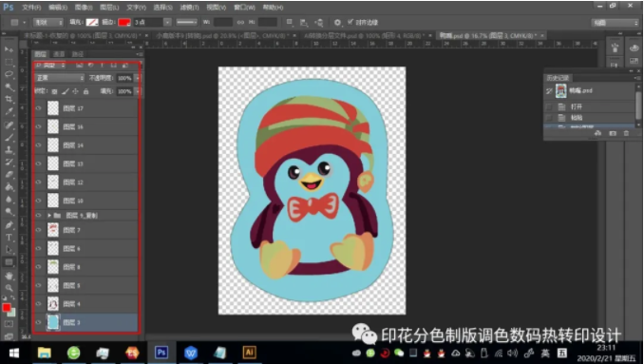Click the path alignment icon in options bar
This screenshot has height=364, width=644.
point(304,23)
